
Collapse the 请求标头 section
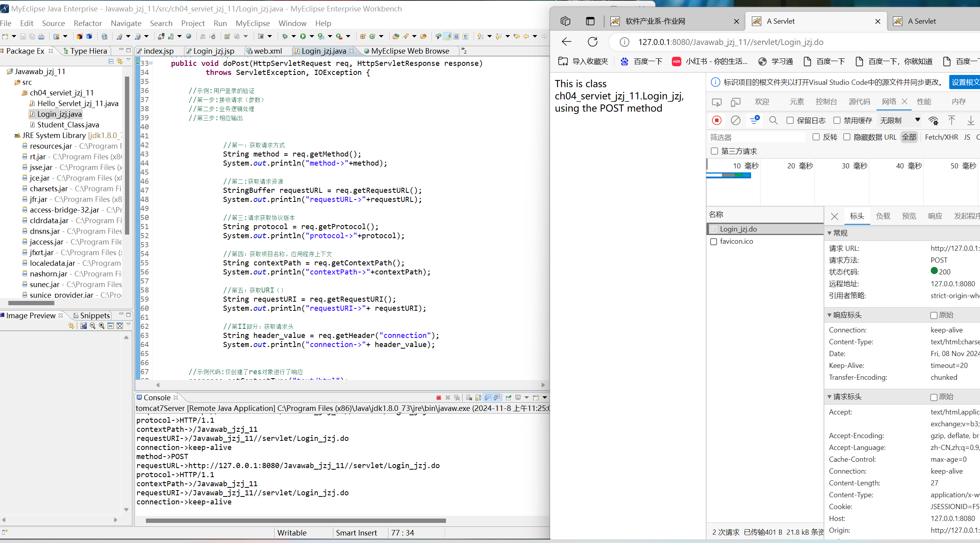[829, 397]
